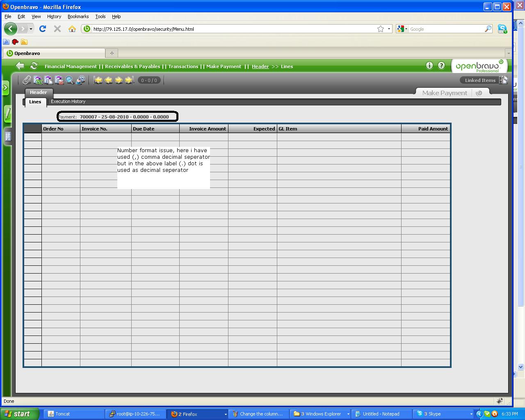
Task: Expand the left menu green arrow
Action: (x=5, y=87)
